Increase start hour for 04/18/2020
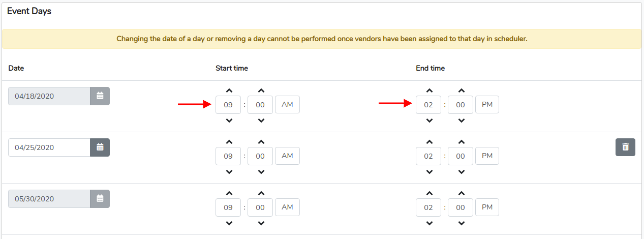 tap(229, 91)
